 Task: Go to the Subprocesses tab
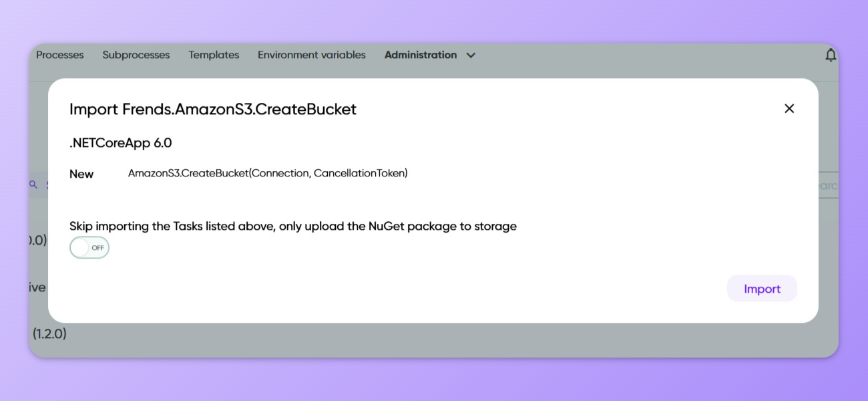click(x=136, y=55)
